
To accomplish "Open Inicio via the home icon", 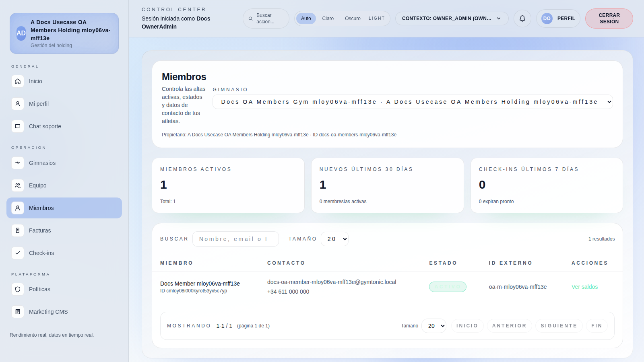I will coord(18,81).
